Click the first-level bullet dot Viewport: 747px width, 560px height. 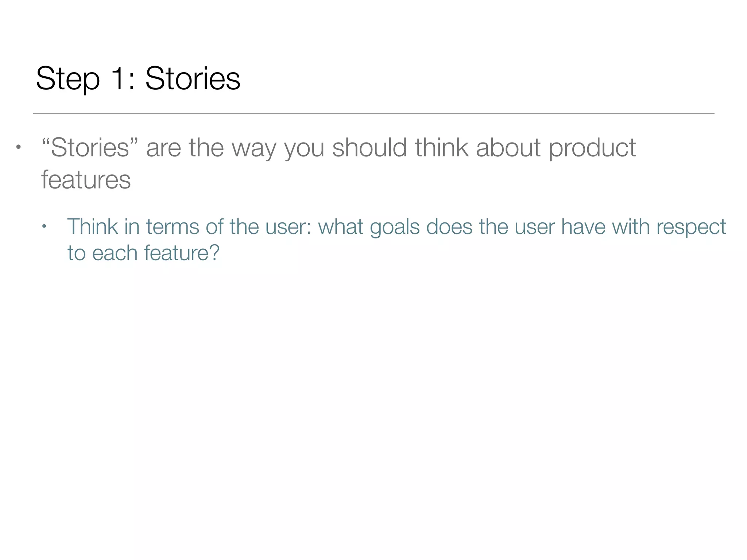click(18, 148)
